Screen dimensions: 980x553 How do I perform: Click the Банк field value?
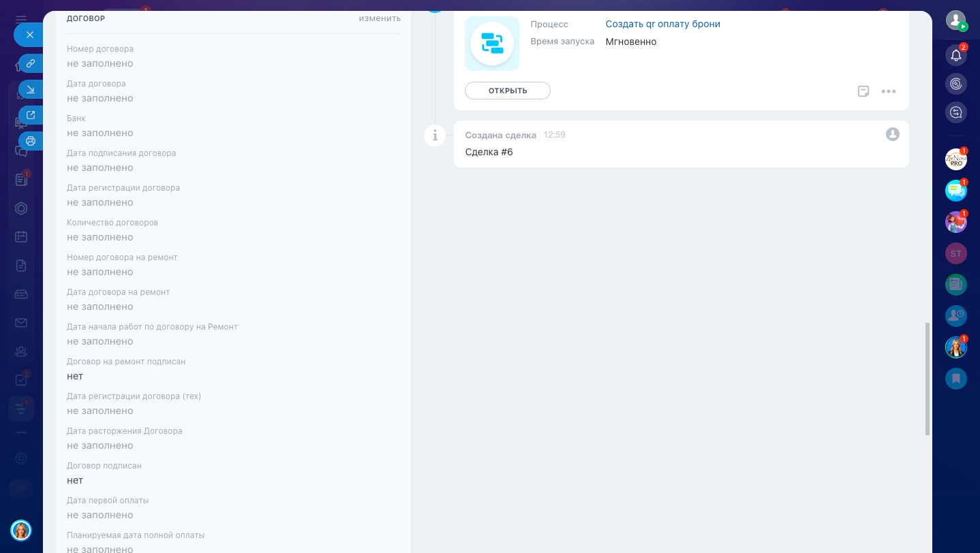[100, 133]
